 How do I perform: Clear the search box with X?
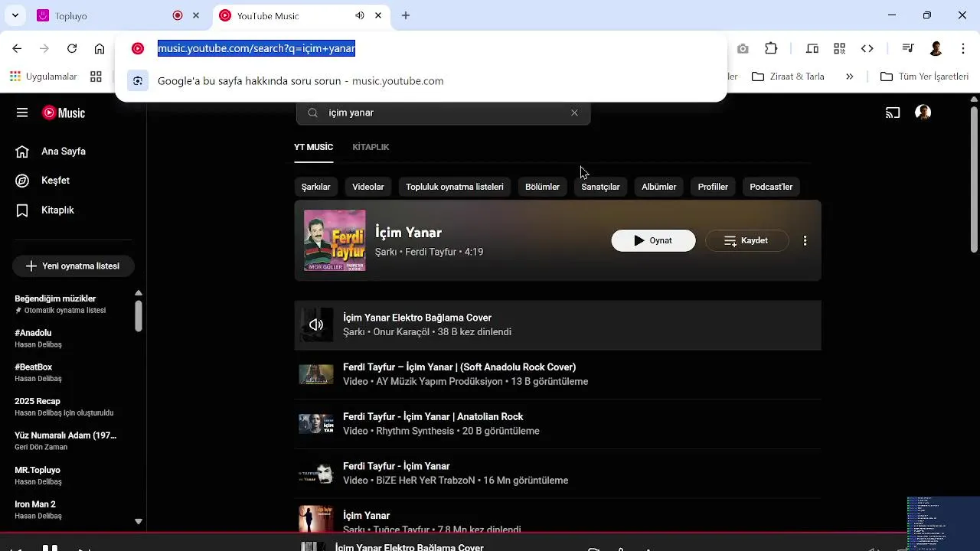[574, 112]
